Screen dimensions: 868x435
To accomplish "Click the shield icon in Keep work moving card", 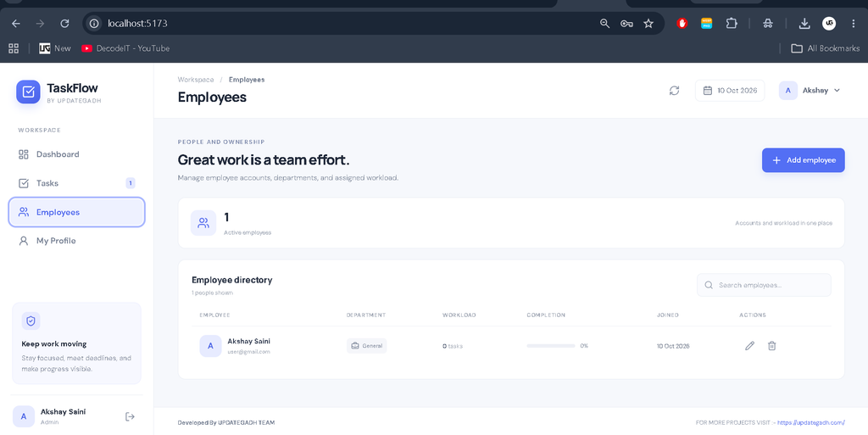I will [31, 321].
